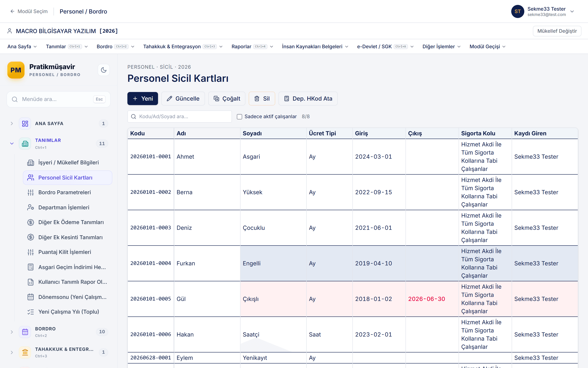The image size is (588, 368).
Task: Click the Bordro calendar icon in sidebar
Action: point(25,332)
